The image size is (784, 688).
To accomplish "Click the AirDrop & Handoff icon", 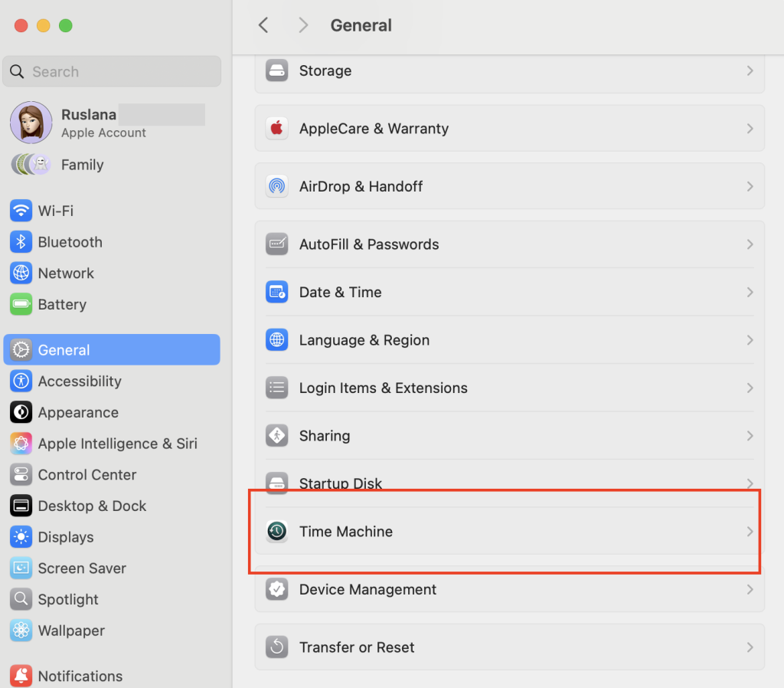I will coord(276,186).
